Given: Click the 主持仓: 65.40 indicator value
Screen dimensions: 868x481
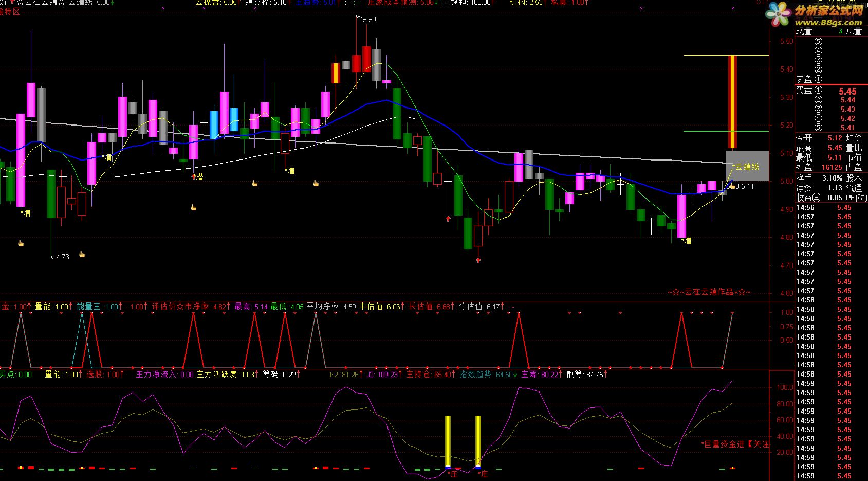Looking at the screenshot, I should [431, 375].
